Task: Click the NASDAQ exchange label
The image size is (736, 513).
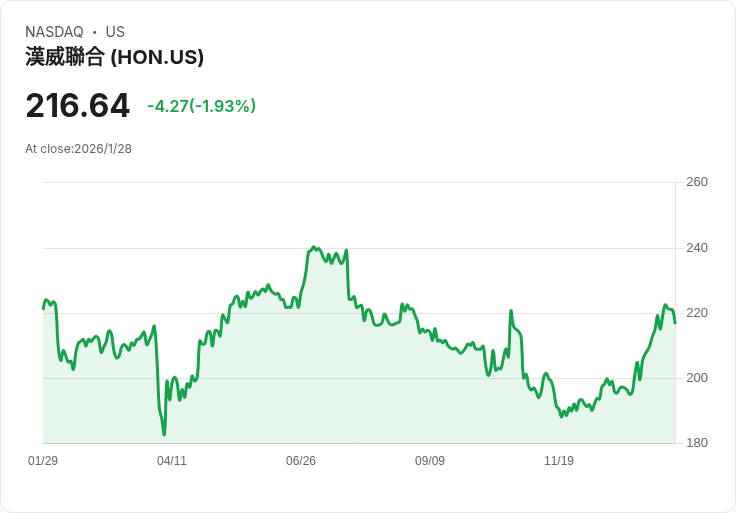Action: click(54, 32)
